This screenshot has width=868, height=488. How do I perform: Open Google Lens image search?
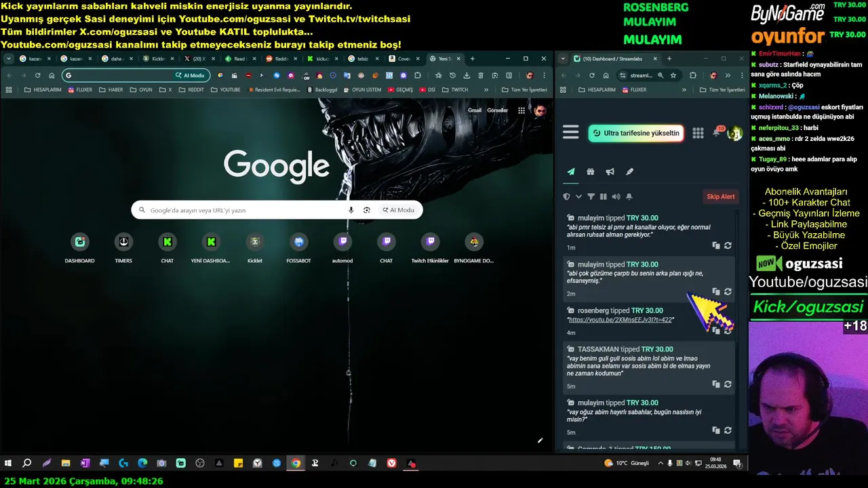pos(367,210)
